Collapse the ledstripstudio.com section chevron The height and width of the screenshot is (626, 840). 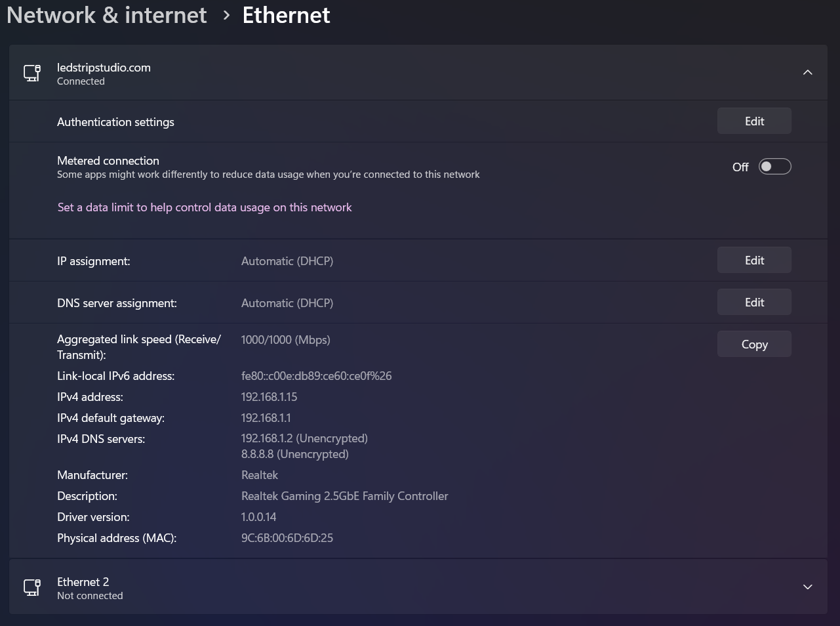tap(808, 72)
